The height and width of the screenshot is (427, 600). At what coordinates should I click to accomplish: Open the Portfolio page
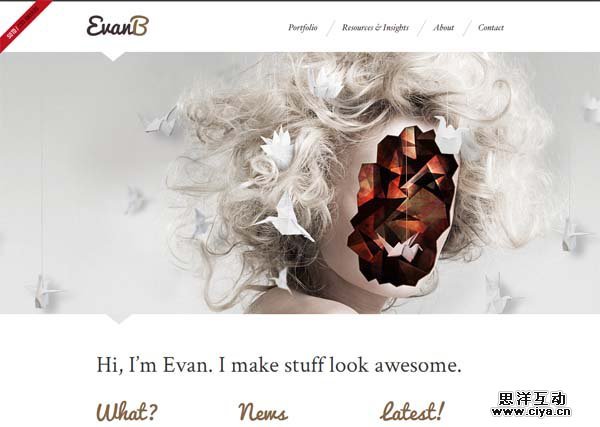pyautogui.click(x=303, y=28)
